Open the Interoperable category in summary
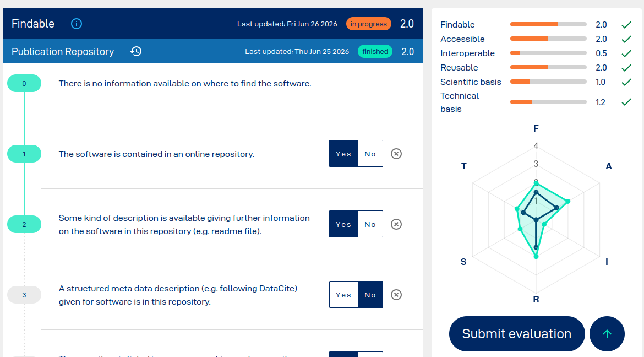644x357 pixels. click(x=467, y=53)
